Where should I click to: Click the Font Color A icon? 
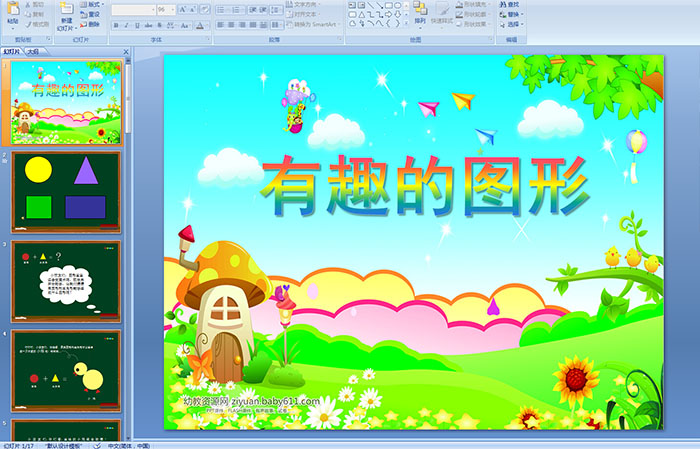(x=200, y=25)
